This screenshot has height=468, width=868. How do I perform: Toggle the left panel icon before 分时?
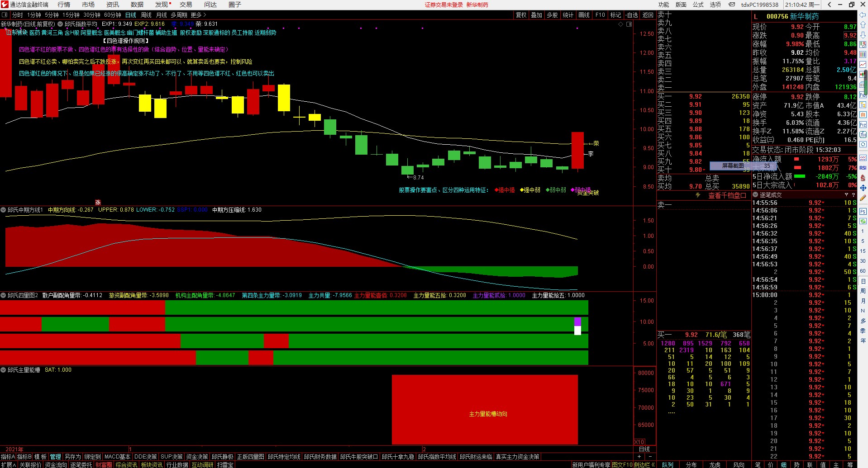coord(5,15)
